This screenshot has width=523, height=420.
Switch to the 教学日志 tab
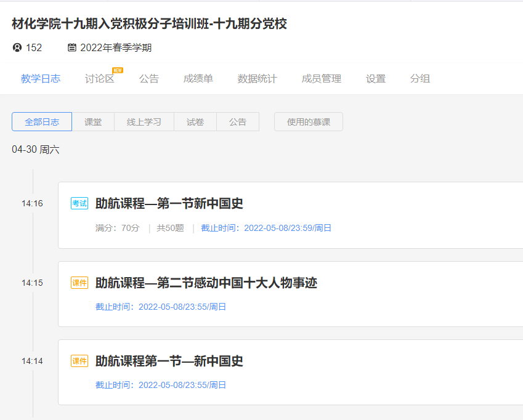click(41, 79)
